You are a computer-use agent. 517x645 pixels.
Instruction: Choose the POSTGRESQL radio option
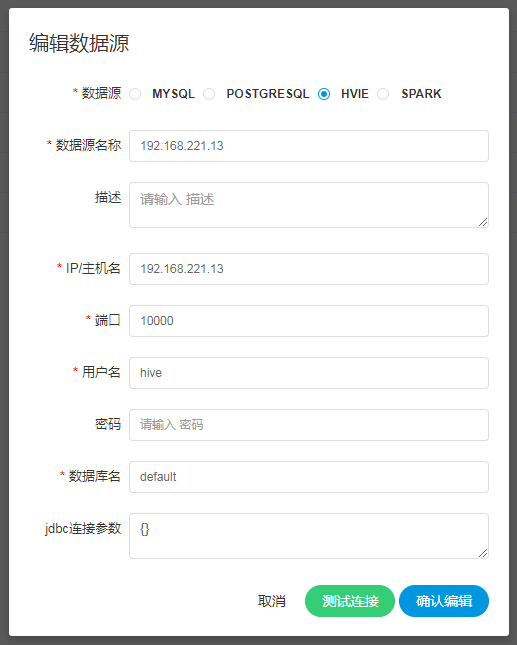pos(209,94)
